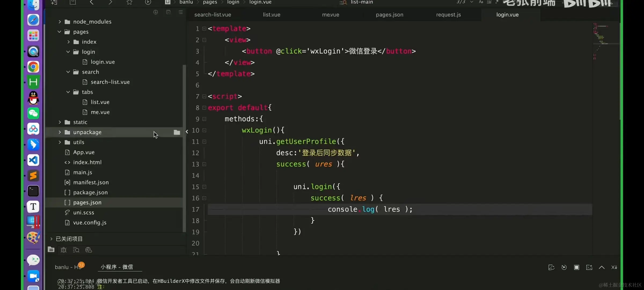Open manifest.json in project tree
Image resolution: width=644 pixels, height=290 pixels.
[91, 182]
